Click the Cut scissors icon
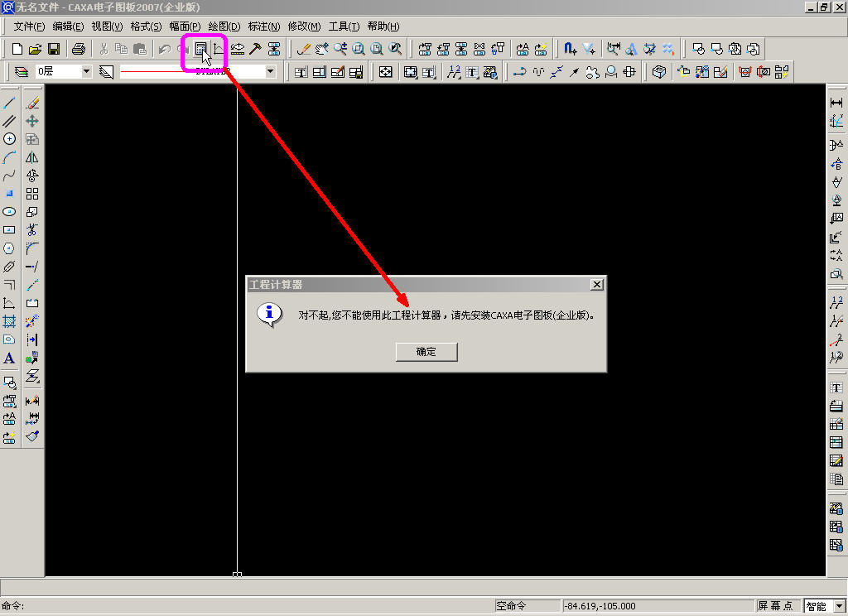 pyautogui.click(x=104, y=49)
